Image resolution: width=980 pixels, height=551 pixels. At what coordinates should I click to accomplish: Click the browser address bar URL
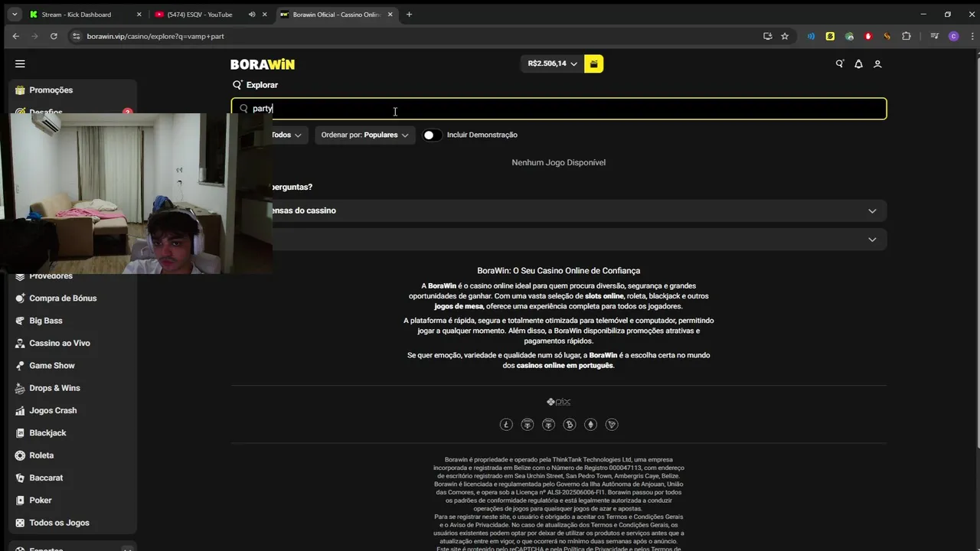(155, 36)
